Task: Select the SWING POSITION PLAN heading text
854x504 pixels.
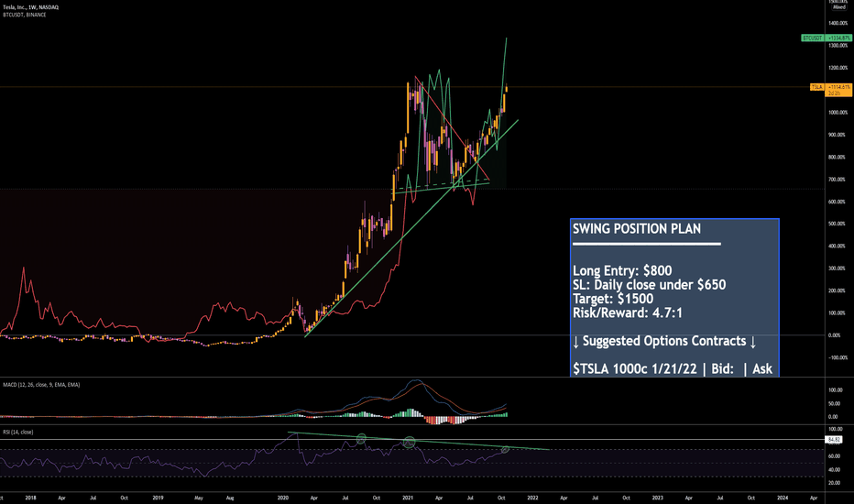Action: click(637, 229)
